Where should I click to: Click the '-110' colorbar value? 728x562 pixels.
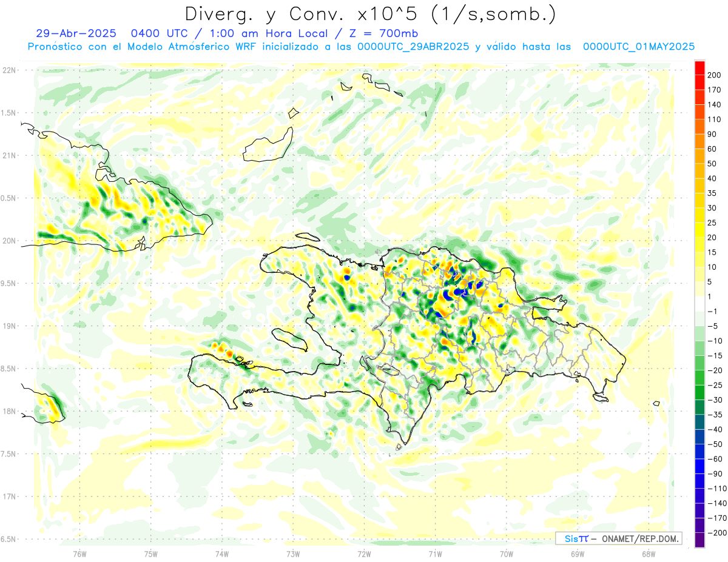pos(718,489)
